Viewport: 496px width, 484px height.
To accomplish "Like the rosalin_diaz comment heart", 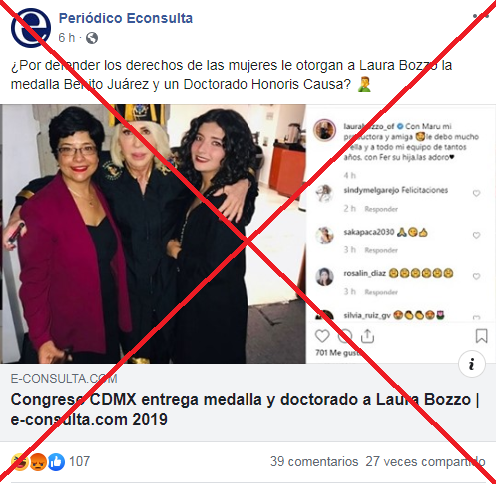I will tap(476, 276).
